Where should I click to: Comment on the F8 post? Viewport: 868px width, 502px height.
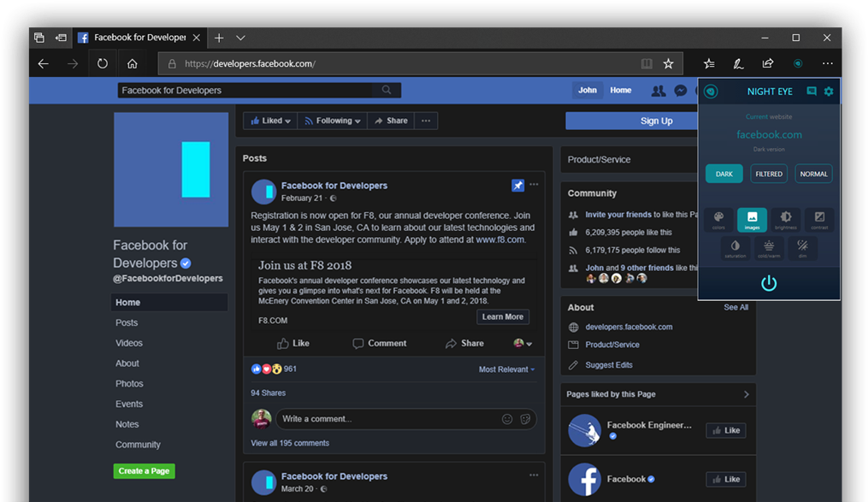(380, 343)
